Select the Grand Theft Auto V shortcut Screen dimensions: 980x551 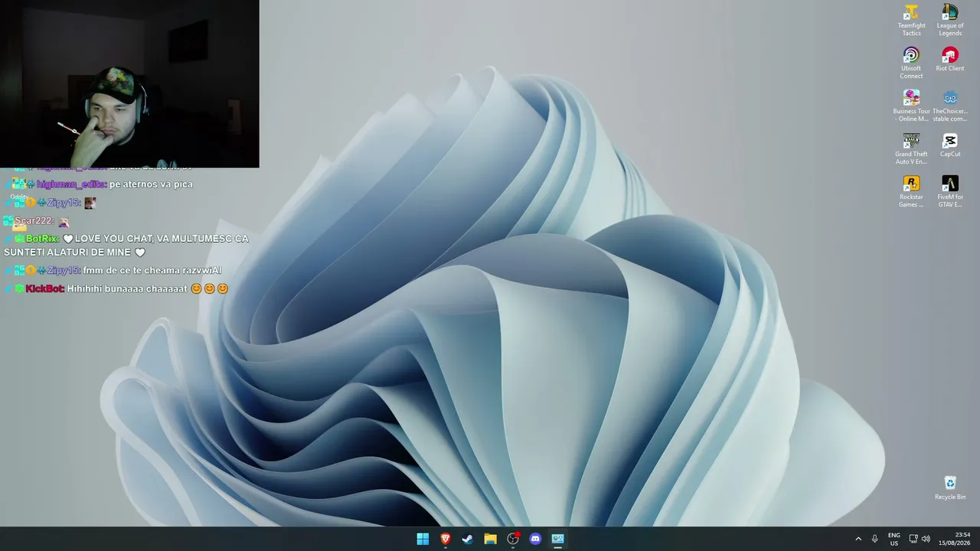(911, 149)
